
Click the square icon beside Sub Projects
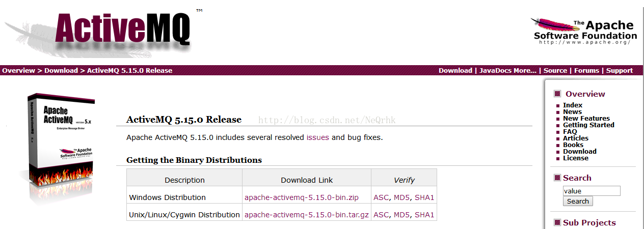click(x=557, y=222)
